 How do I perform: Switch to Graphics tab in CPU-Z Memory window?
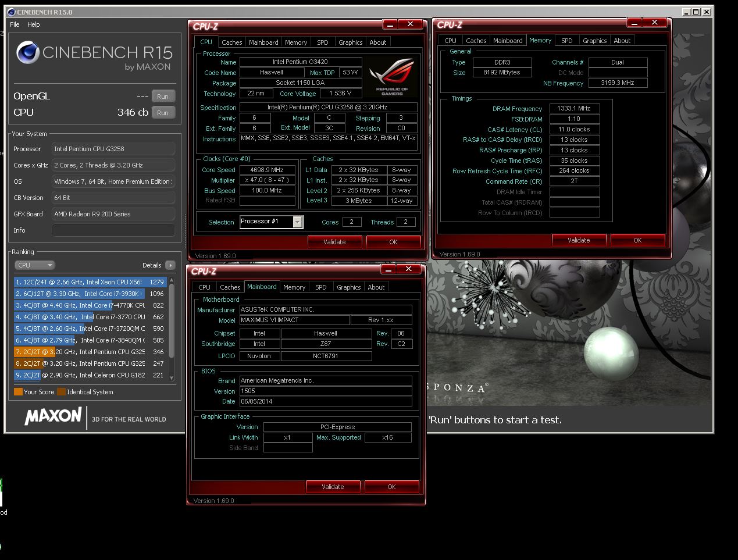[595, 41]
